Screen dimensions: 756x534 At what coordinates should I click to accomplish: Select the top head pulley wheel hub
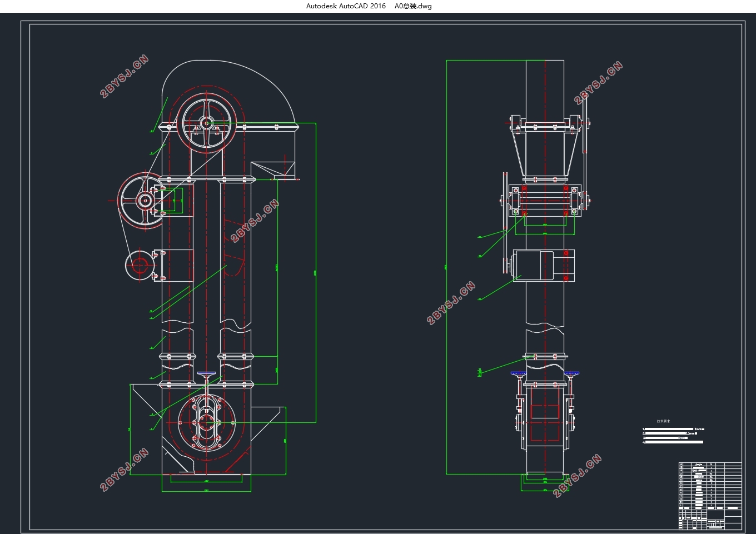(x=207, y=123)
